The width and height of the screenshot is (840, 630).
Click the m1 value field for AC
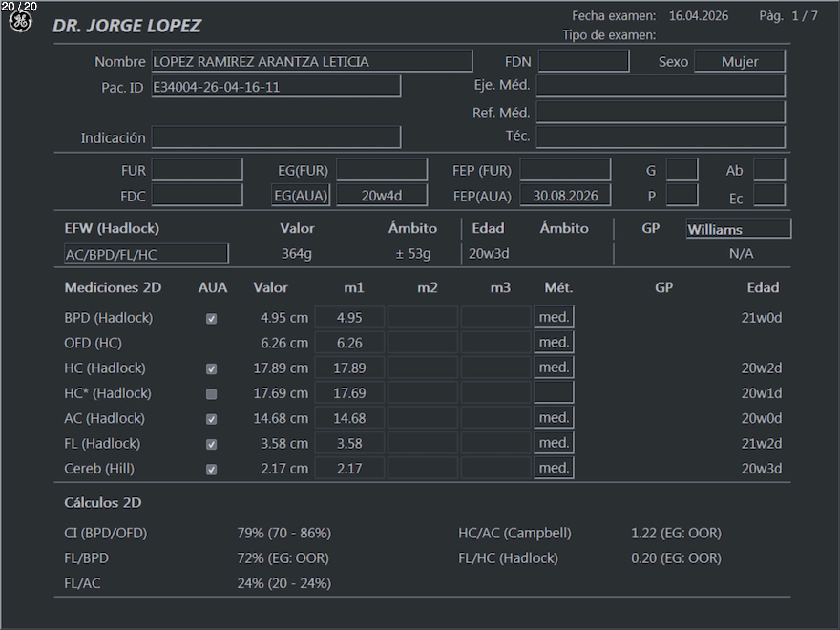pyautogui.click(x=349, y=419)
